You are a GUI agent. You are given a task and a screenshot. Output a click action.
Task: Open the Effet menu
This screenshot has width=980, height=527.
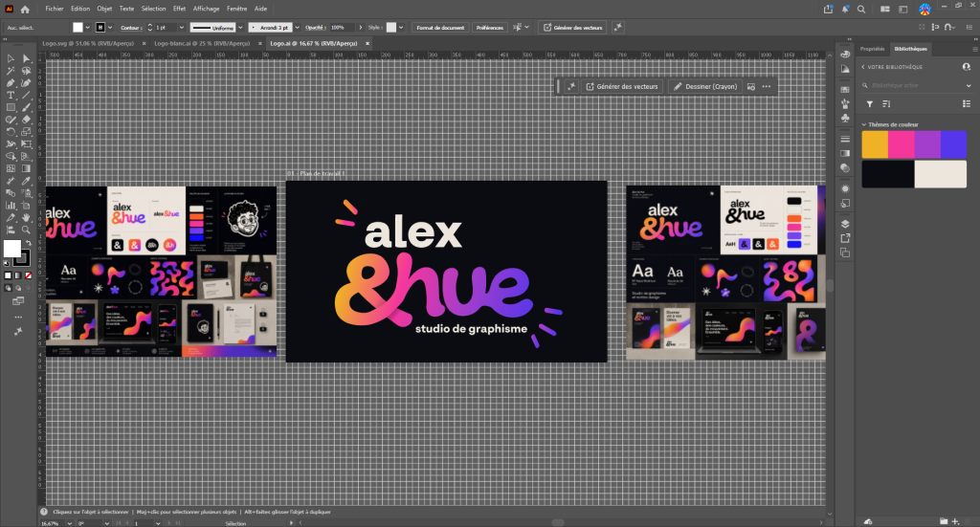click(179, 9)
